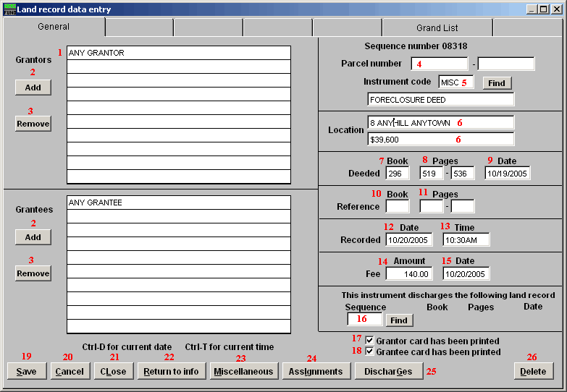Switch to the General tab

[54, 27]
